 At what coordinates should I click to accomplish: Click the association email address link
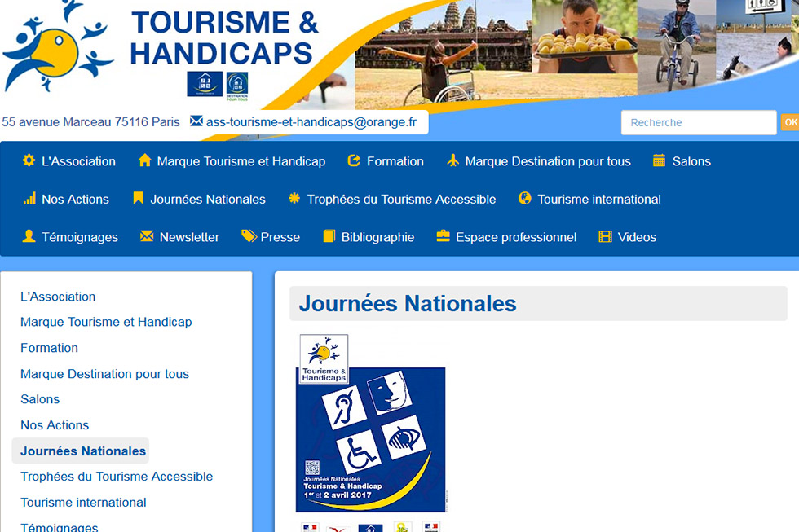(311, 122)
